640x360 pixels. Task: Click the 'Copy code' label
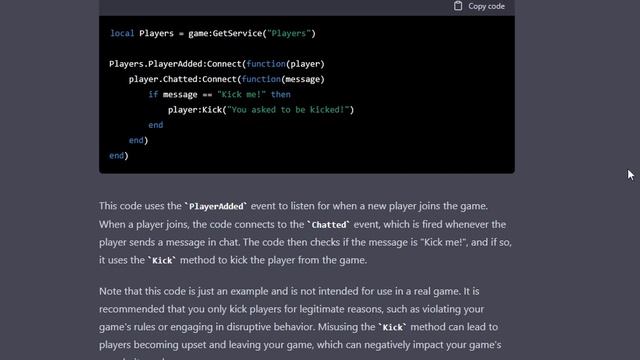click(x=486, y=6)
